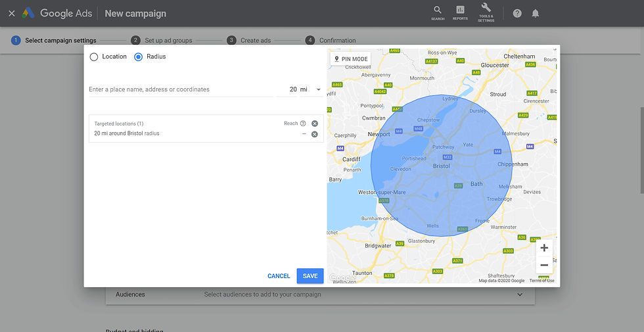
Task: Expand the Audiences section chevron
Action: 520,295
